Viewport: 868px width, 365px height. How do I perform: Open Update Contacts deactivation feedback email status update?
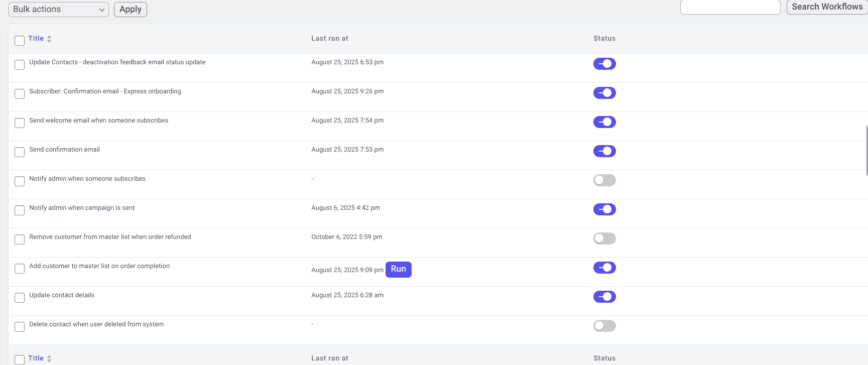tap(117, 62)
